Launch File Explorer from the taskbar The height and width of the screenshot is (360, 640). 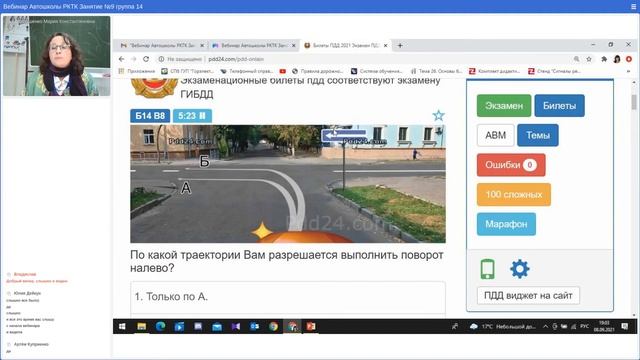pyautogui.click(x=142, y=327)
